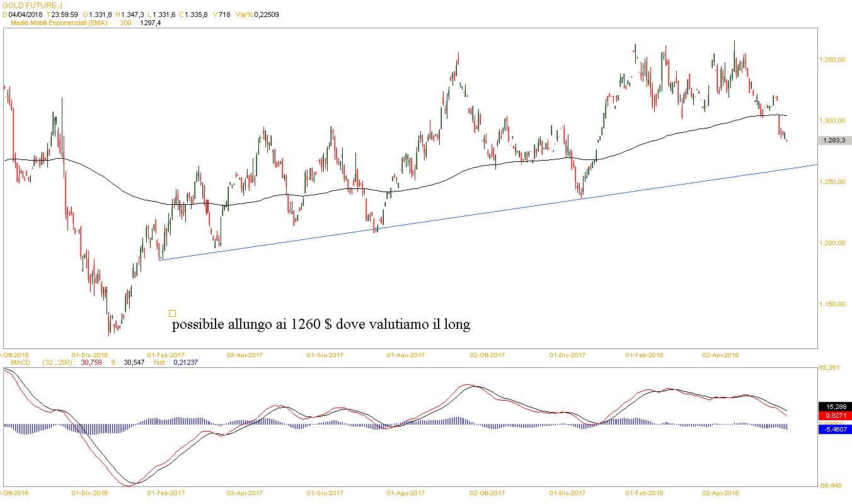Click the volume value 718

pos(224,14)
